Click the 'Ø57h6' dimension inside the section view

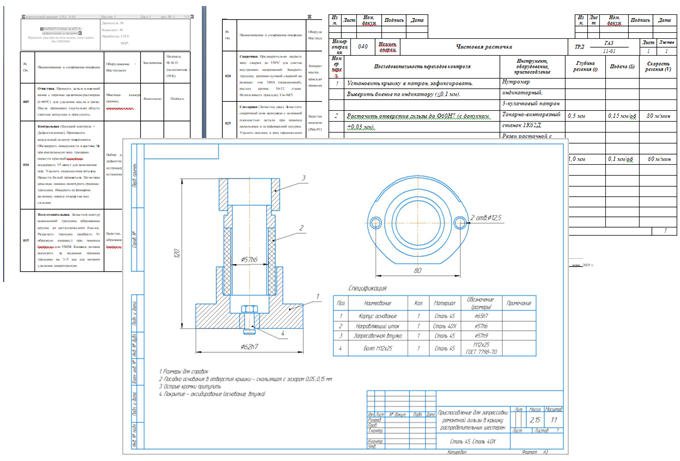click(249, 260)
